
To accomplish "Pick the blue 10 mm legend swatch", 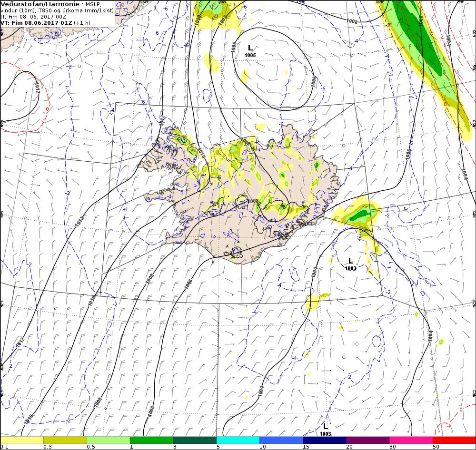I will [281, 440].
